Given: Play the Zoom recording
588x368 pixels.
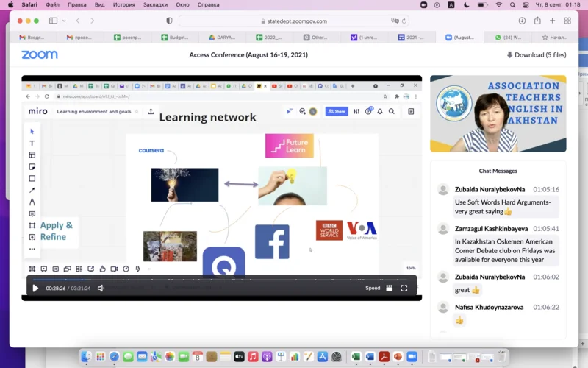Looking at the screenshot, I should tap(35, 288).
